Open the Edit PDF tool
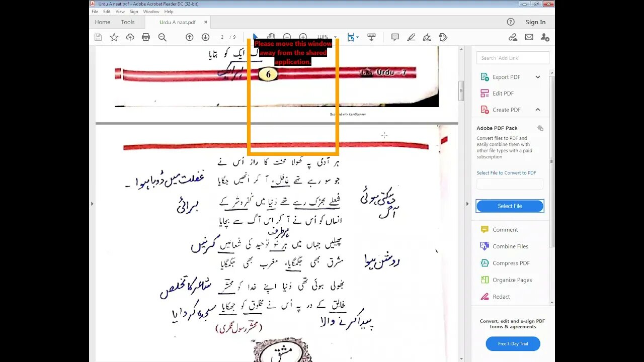 (x=503, y=94)
